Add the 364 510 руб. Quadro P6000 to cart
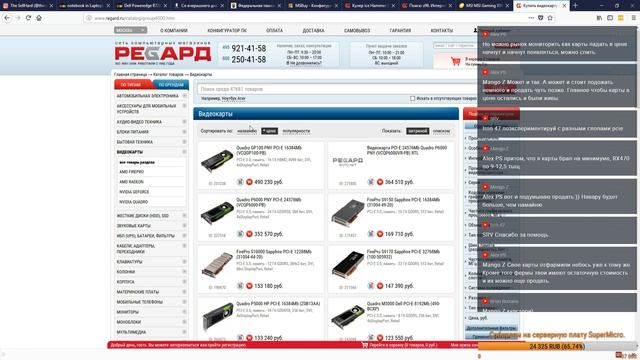Viewport: 640px width, 360px height. click(380, 182)
